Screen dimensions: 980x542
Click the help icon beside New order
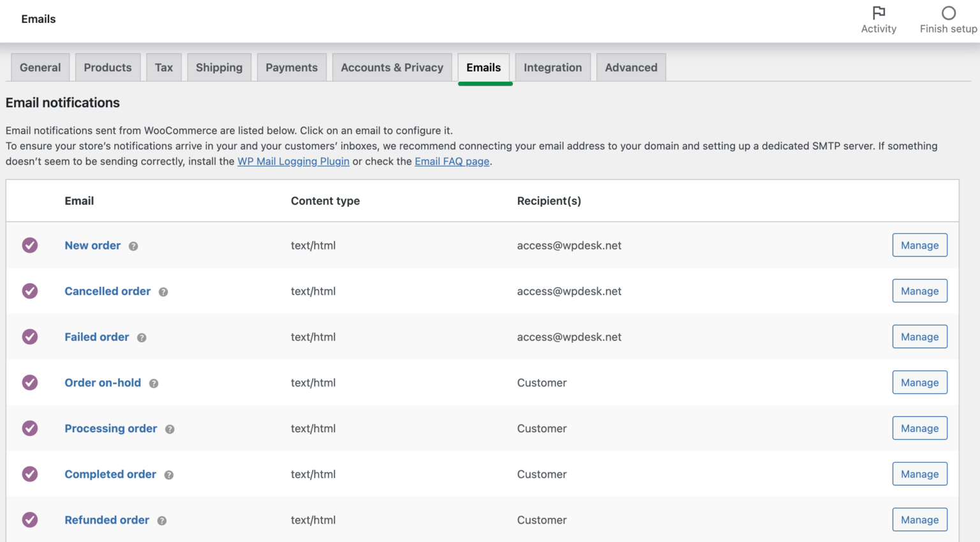[x=133, y=245]
